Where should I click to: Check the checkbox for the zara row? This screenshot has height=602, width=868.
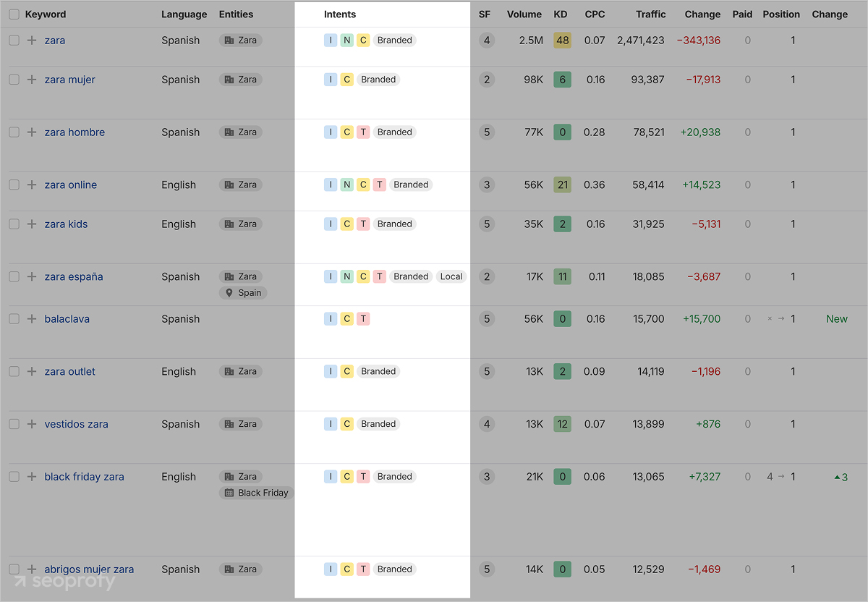click(14, 41)
